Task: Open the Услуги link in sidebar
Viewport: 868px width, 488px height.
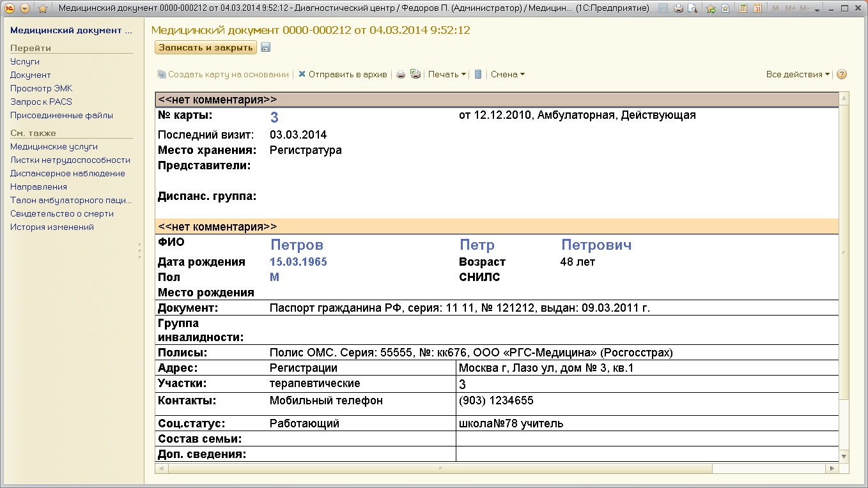Action: [25, 62]
